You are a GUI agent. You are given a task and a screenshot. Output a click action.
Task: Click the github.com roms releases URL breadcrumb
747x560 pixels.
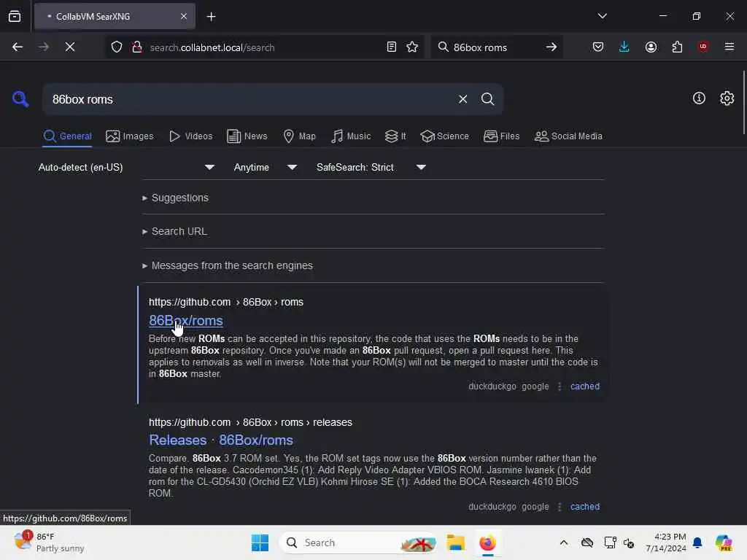click(x=250, y=422)
